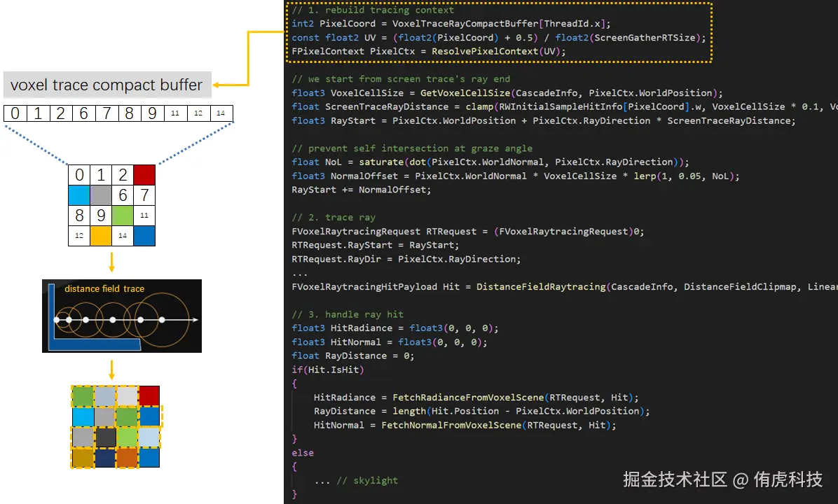Click the comment "// 2. trace ray"

[x=334, y=217]
